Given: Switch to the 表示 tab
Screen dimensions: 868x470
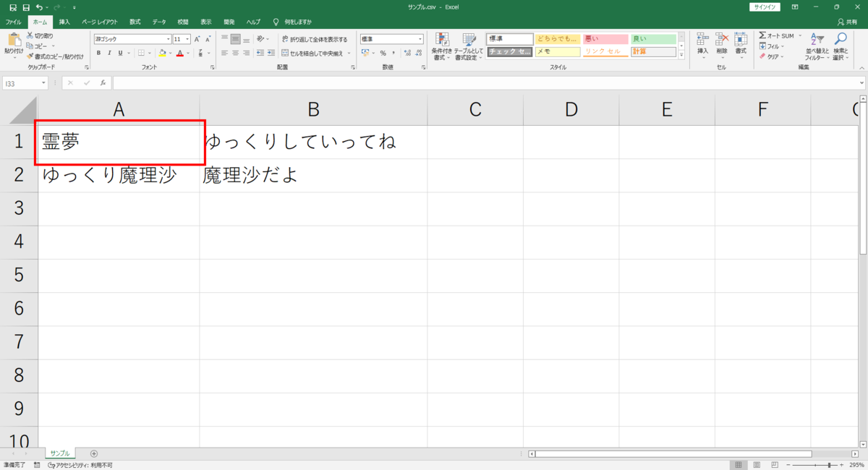Looking at the screenshot, I should (206, 22).
